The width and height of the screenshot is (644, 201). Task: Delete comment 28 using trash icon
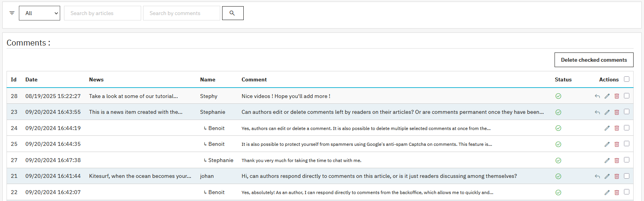tap(617, 96)
